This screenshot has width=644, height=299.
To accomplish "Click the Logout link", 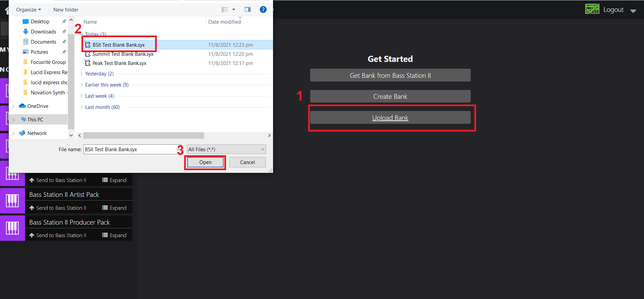I will pos(614,9).
